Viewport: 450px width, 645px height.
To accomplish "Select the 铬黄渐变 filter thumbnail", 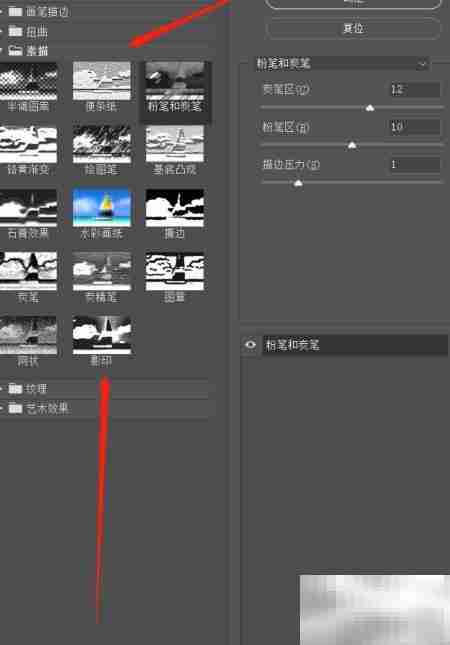I will pos(28,144).
